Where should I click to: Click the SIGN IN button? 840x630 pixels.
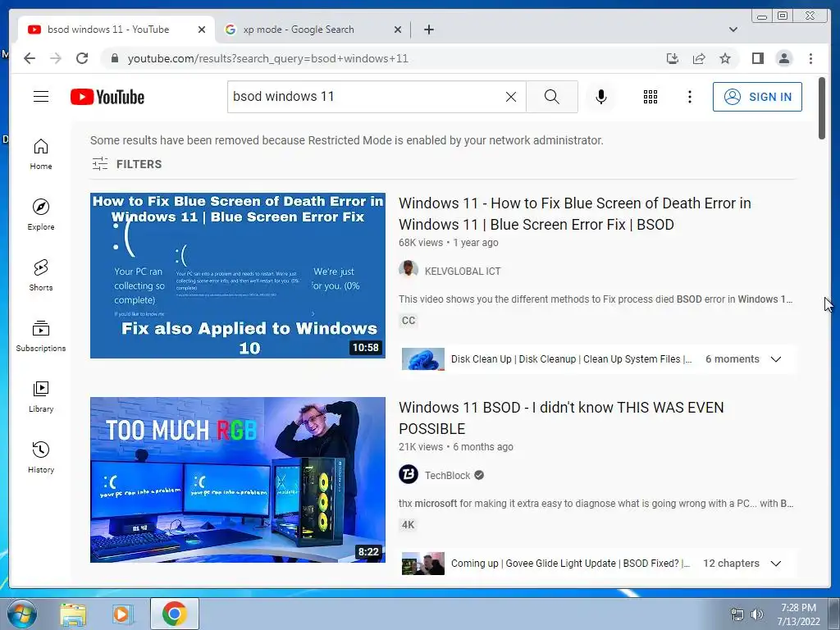[x=757, y=97]
